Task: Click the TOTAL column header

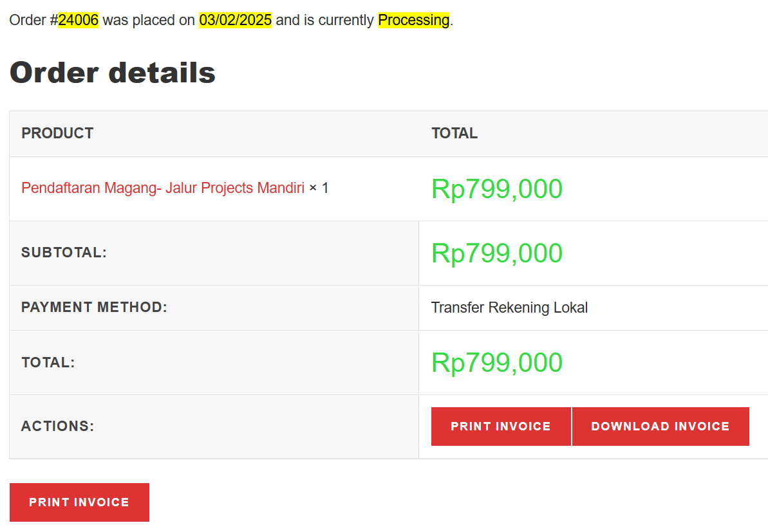Action: pos(454,133)
